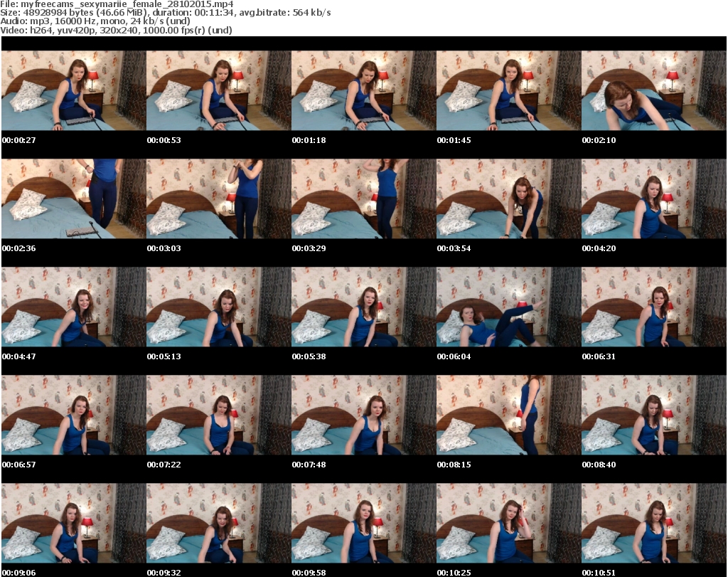Select the thumbnail at 00:05:38
Screen dimensions: 728x577
tap(363, 307)
